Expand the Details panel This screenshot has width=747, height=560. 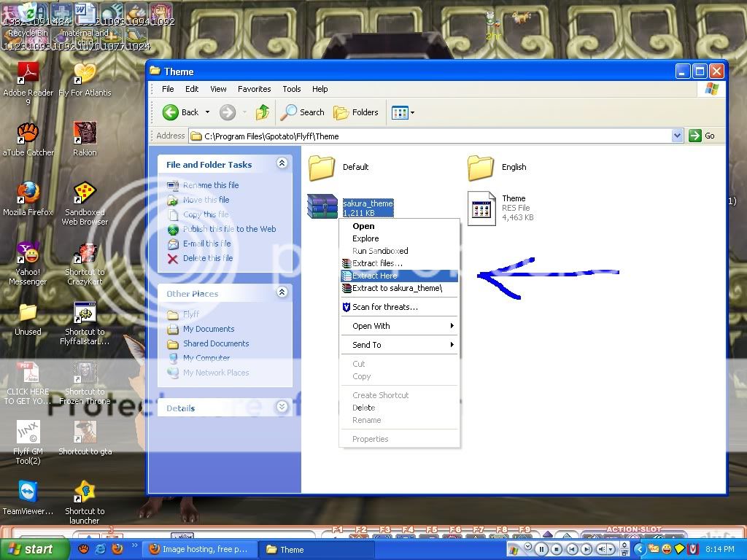tap(282, 408)
